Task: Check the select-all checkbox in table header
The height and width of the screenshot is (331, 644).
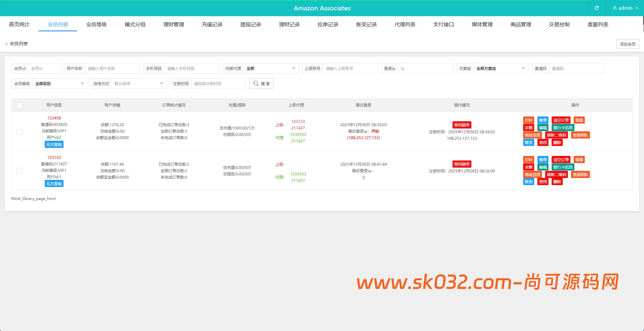Action: pyautogui.click(x=20, y=105)
